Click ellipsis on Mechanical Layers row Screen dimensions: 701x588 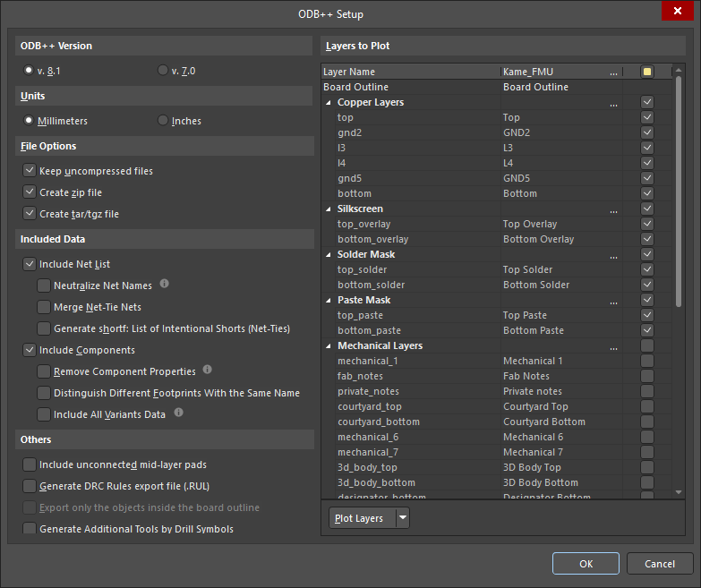[x=613, y=347]
